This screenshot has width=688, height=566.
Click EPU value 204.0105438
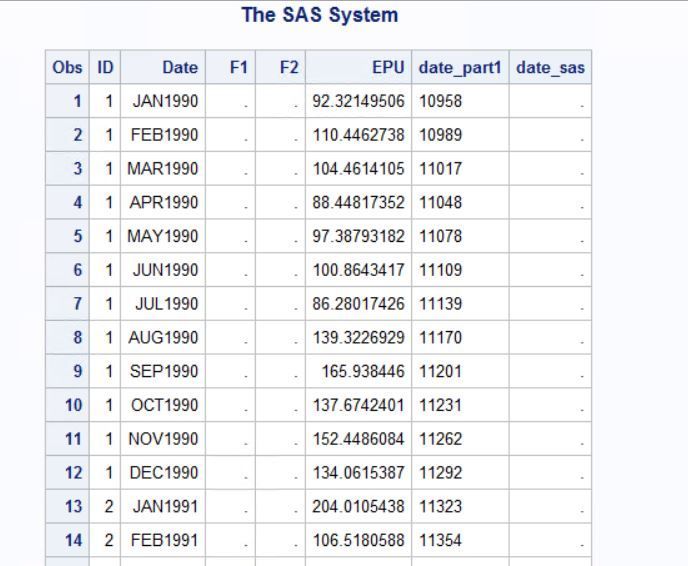tap(358, 506)
